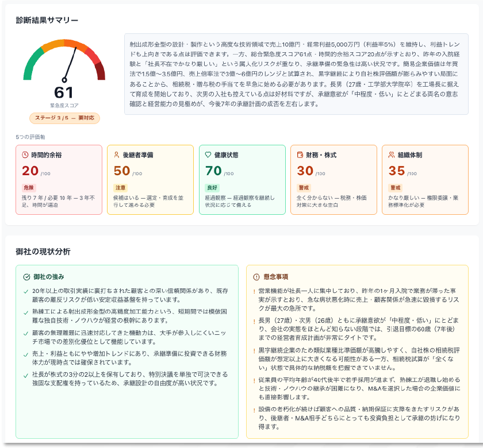Screen dimensions: 483x448
Task: Click the alert-circle icon beside 懸念事項
Action: point(256,277)
